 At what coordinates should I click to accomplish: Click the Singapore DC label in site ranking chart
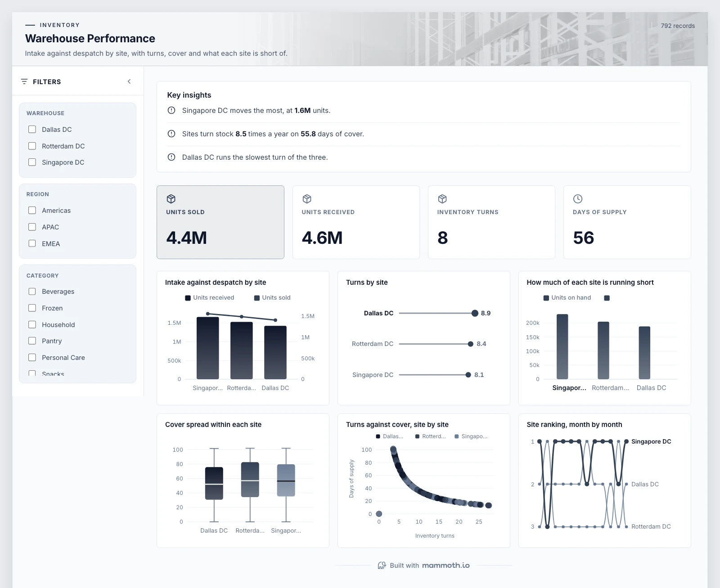tap(651, 441)
